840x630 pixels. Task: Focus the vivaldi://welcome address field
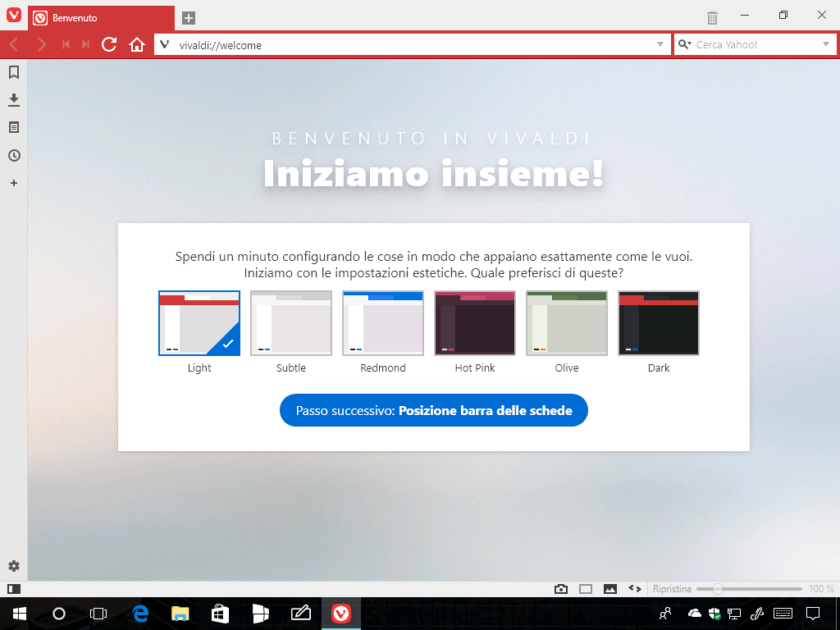tap(413, 44)
